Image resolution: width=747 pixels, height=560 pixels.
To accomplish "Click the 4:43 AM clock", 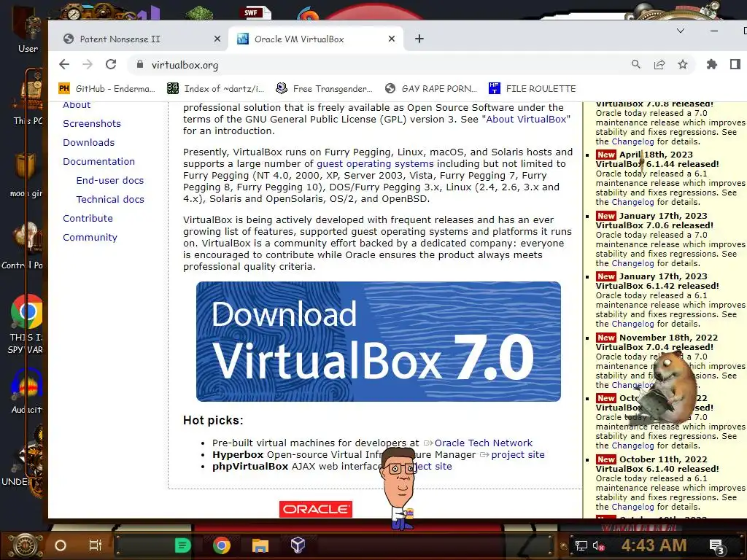I will click(654, 545).
